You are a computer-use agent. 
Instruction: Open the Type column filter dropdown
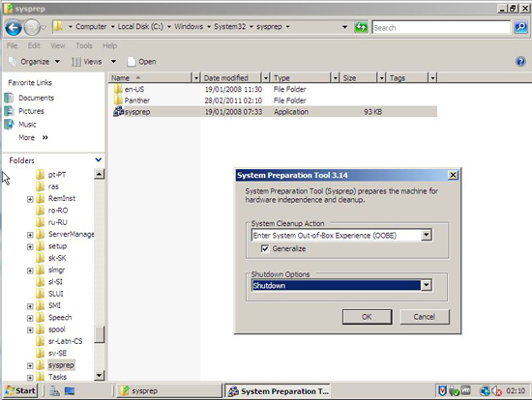click(x=336, y=78)
